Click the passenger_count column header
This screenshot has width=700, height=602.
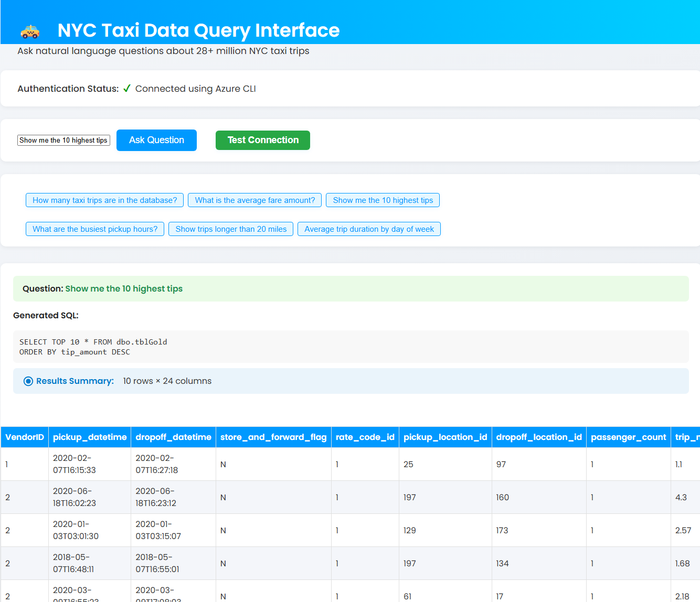pyautogui.click(x=628, y=437)
